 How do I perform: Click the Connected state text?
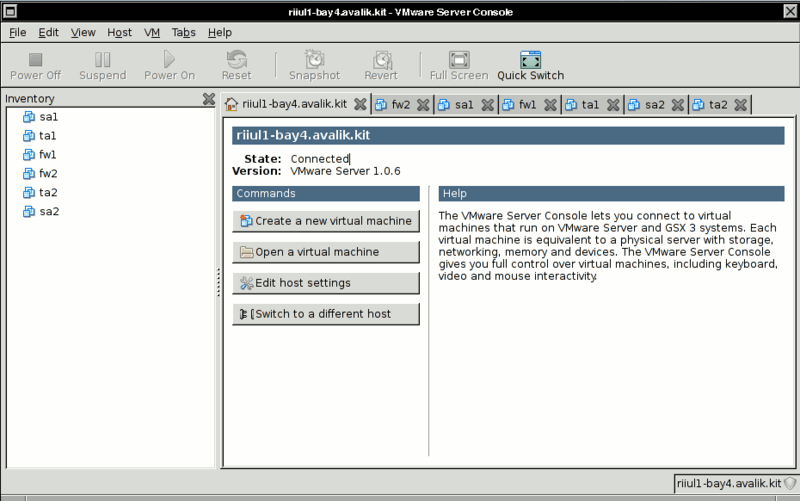(x=319, y=159)
